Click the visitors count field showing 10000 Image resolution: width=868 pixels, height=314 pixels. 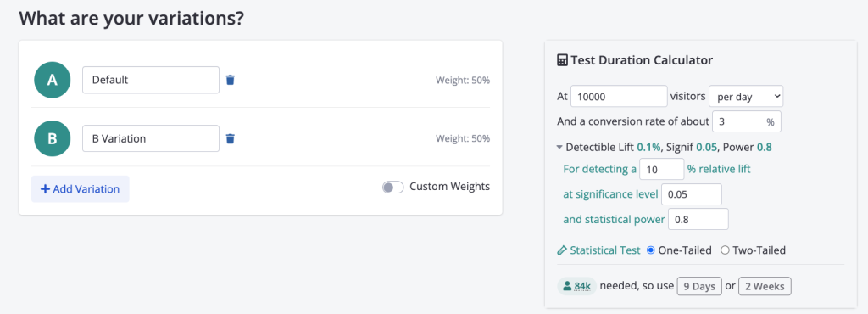[x=619, y=97]
